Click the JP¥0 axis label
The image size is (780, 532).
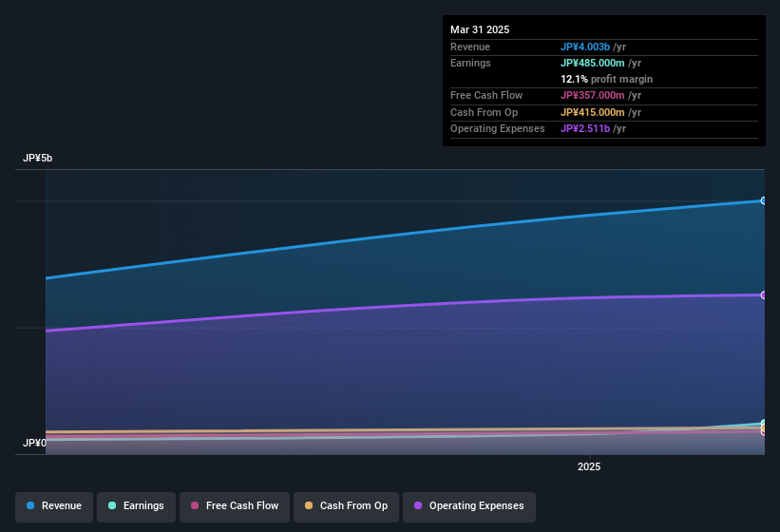tap(34, 443)
